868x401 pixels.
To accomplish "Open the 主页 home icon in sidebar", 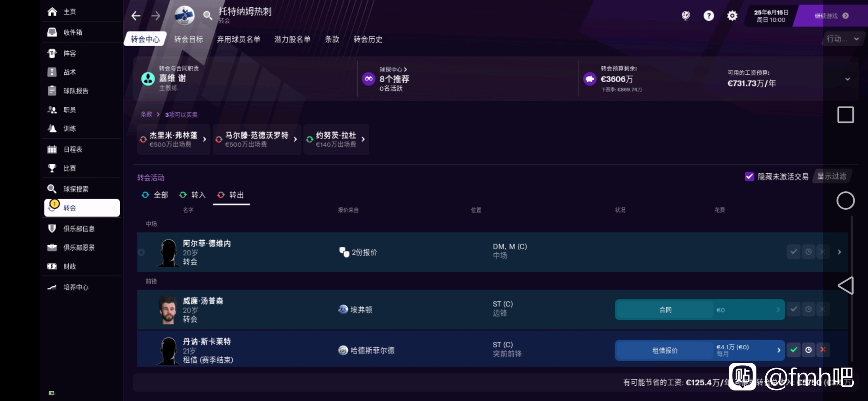I will [52, 12].
